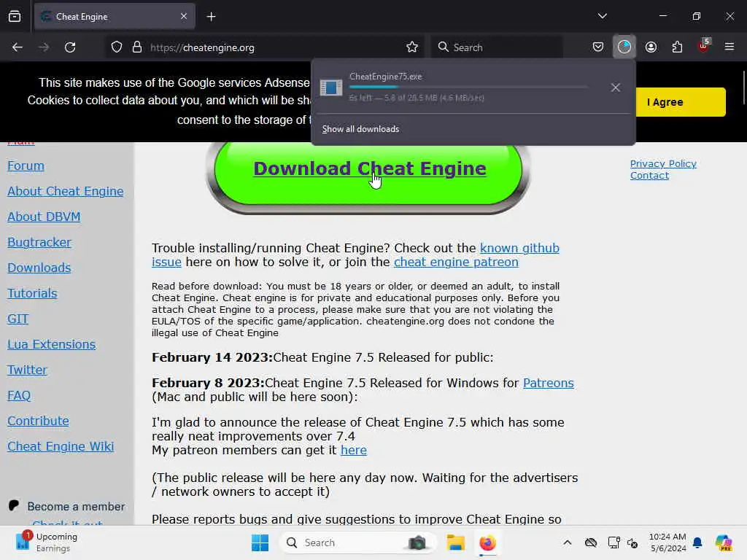
Task: Open the tracking protection shield icon
Action: click(117, 47)
